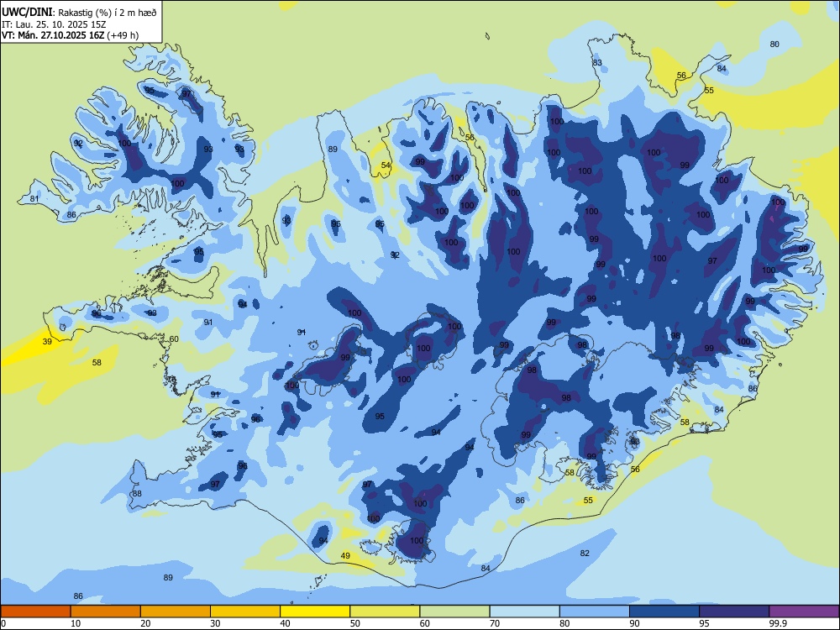This screenshot has height=630, width=840.
Task: Click the 10–20 orange legend swatch
Action: [106, 612]
